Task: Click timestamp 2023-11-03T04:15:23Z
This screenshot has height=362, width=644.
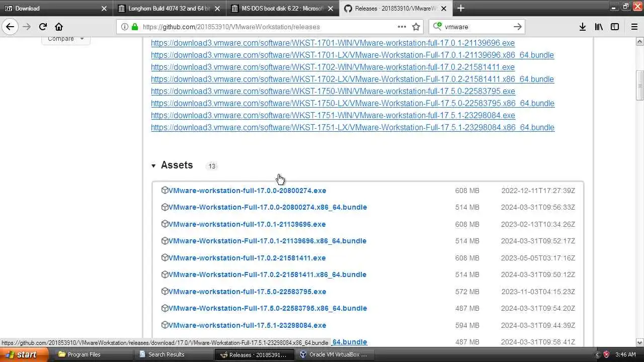Action: point(538,292)
